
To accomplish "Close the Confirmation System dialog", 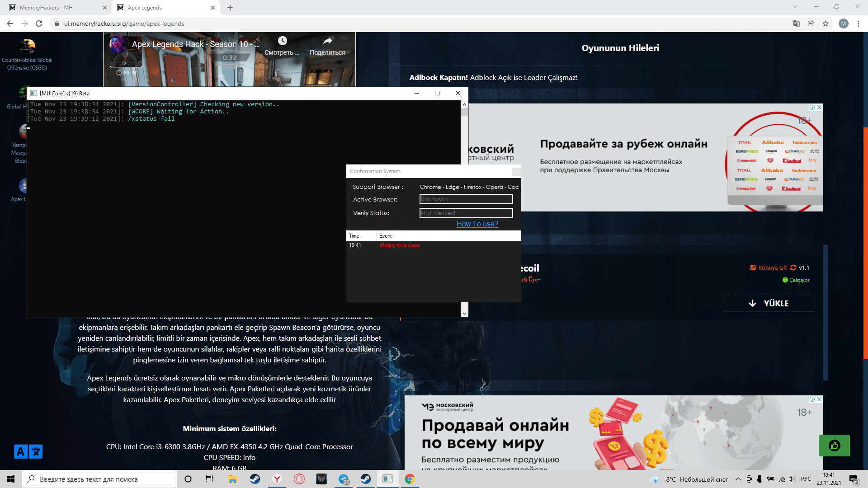I will [x=516, y=172].
